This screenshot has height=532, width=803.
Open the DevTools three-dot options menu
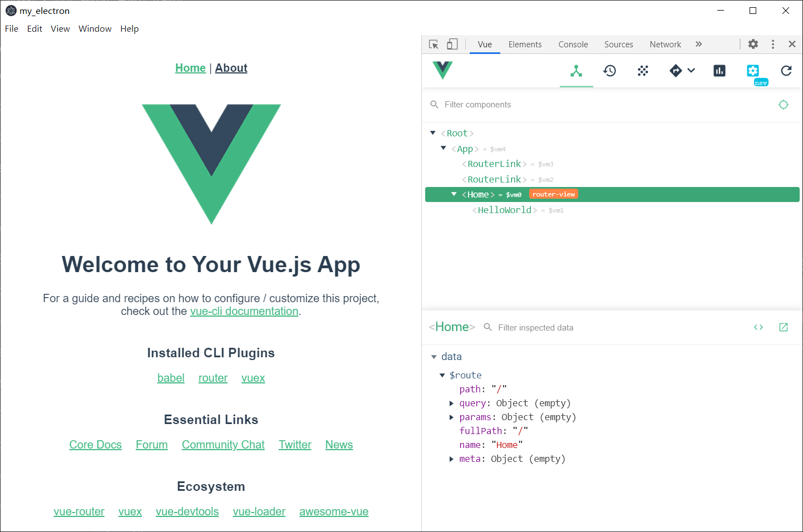[x=773, y=44]
